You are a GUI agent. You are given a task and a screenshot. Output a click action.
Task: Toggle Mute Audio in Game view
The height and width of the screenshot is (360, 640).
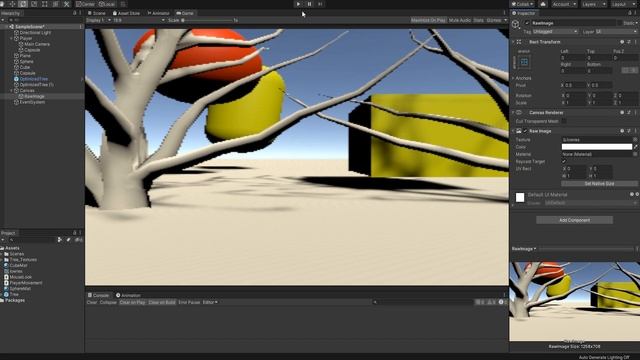tap(460, 20)
